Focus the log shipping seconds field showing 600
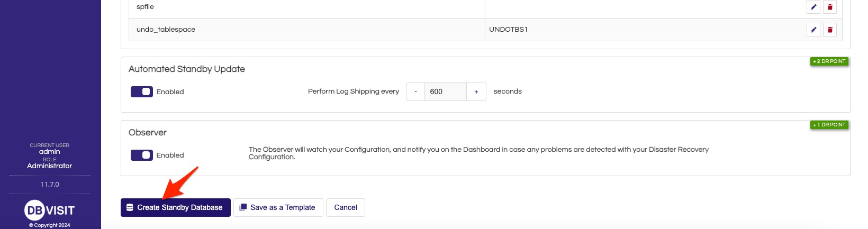Image resolution: width=868 pixels, height=229 pixels. coord(446,91)
